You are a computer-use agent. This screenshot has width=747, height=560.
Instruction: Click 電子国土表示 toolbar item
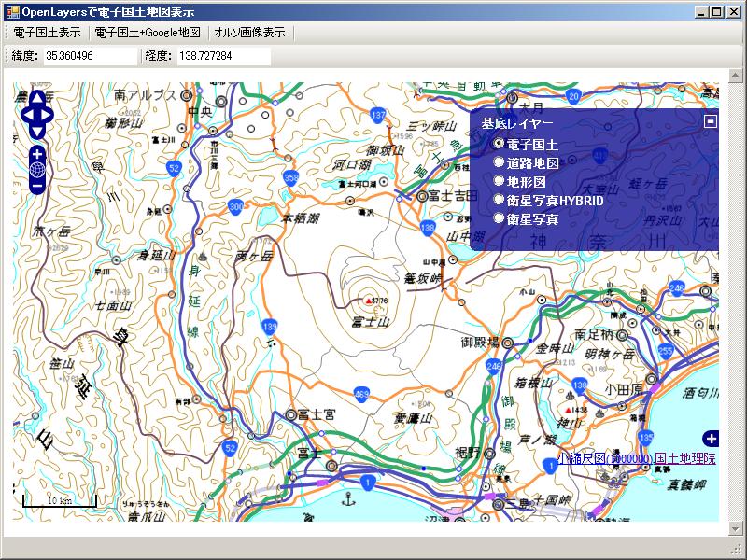[47, 33]
